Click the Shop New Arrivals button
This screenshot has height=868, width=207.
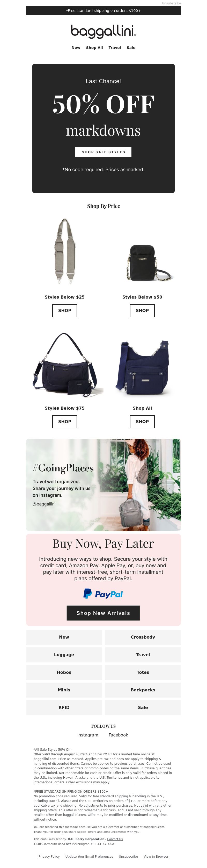coord(103,613)
